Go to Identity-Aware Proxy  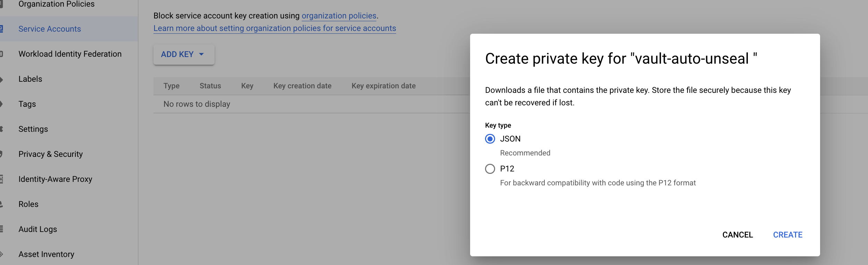(x=55, y=179)
